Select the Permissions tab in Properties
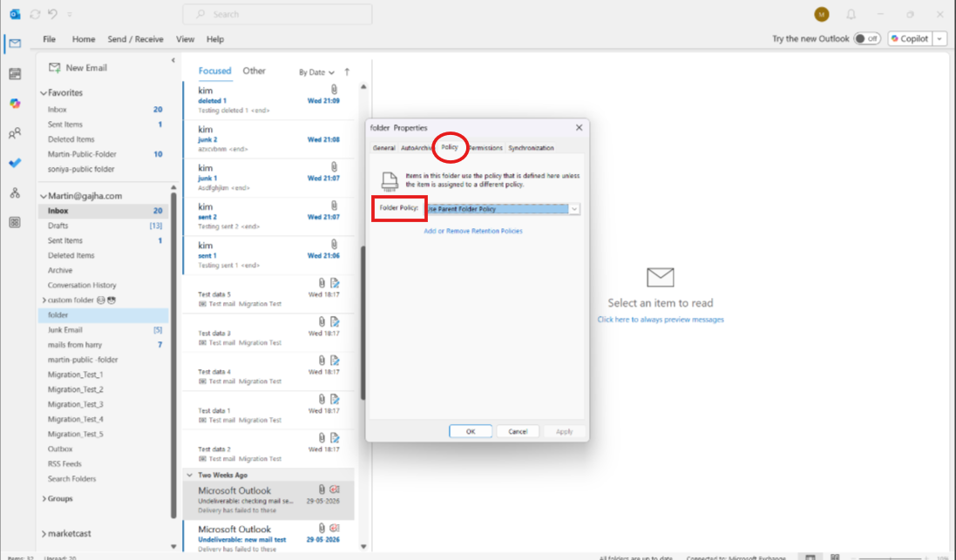The image size is (956, 560). (x=485, y=147)
